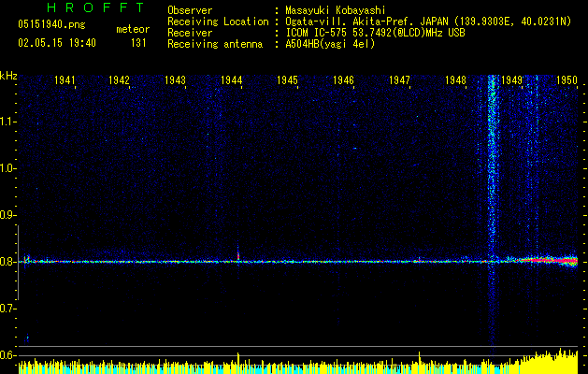The height and width of the screenshot is (374, 588).
Task: Click the ICOM IC-575 receiver text
Action: (375, 33)
